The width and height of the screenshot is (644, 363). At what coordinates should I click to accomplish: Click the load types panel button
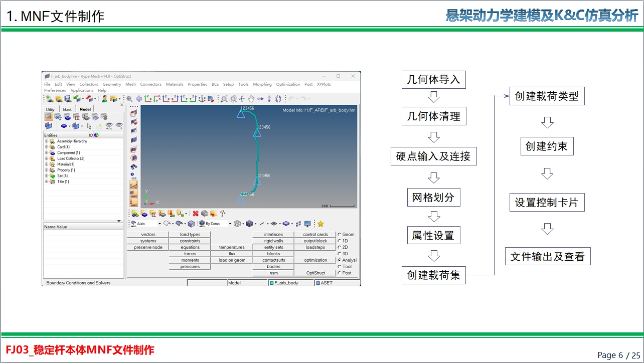[190, 234]
